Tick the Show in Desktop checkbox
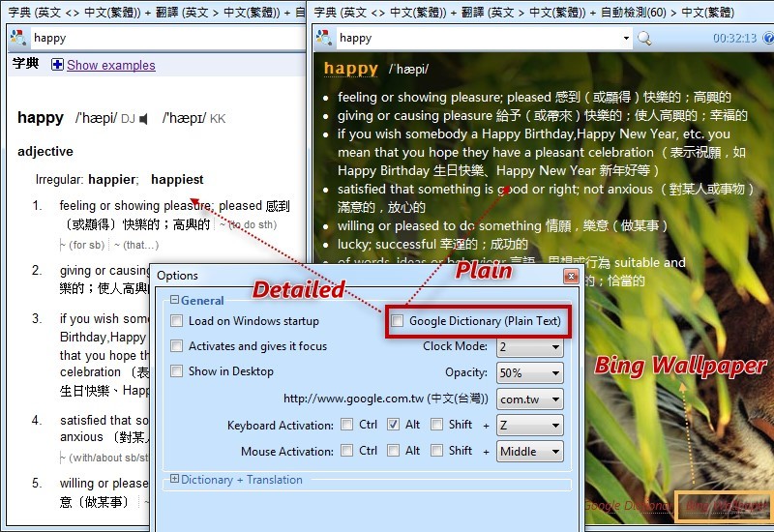This screenshot has height=532, width=774. (177, 371)
